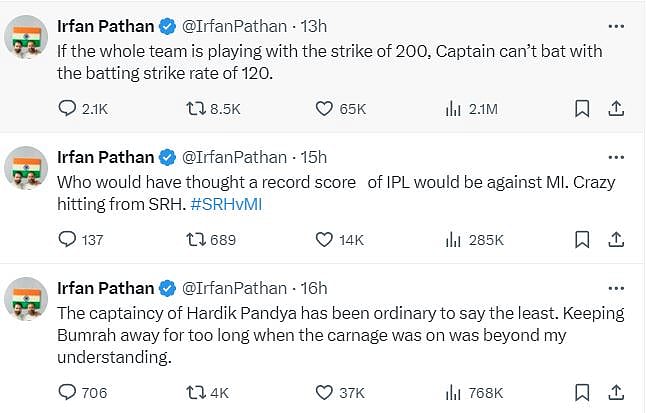Bookmark the strike rate 200 tweet
The height and width of the screenshot is (413, 646).
click(582, 108)
